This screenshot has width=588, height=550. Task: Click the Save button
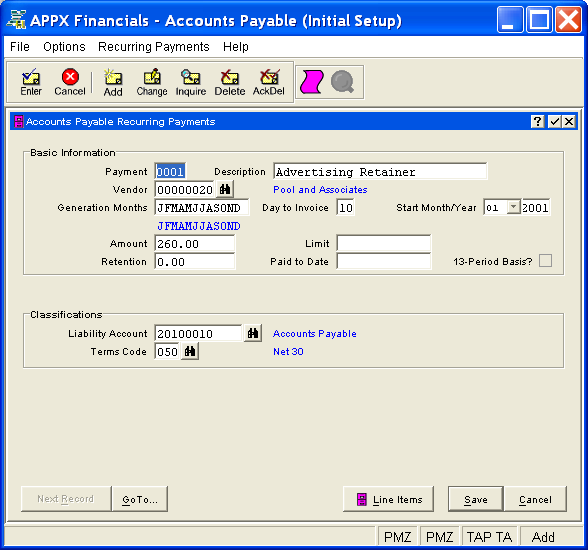476,499
